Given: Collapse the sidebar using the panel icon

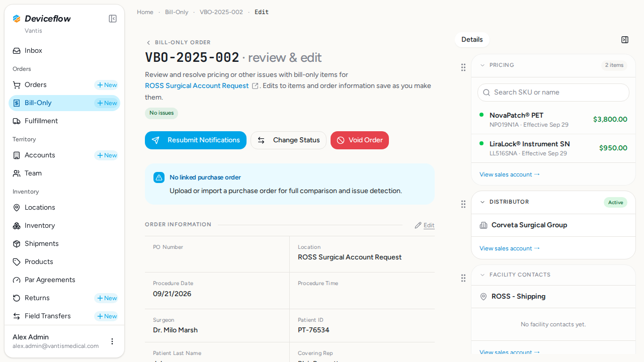Looking at the screenshot, I should click(x=113, y=19).
